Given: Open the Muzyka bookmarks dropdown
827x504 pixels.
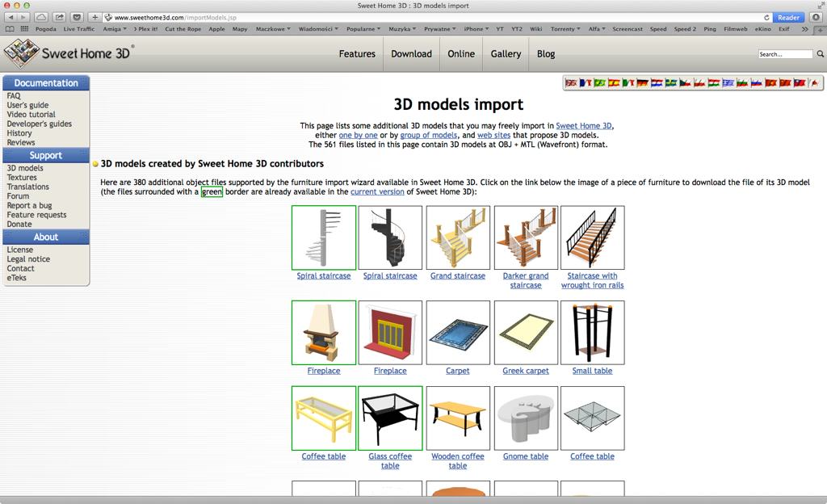Looking at the screenshot, I should 402,29.
